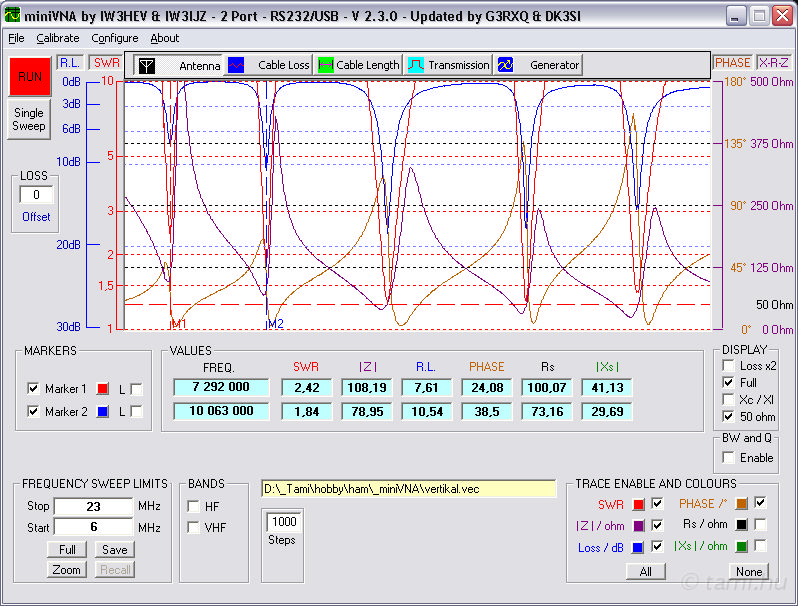Viewport: 798px width, 606px height.
Task: Click the red SWR color swatch
Action: point(639,504)
